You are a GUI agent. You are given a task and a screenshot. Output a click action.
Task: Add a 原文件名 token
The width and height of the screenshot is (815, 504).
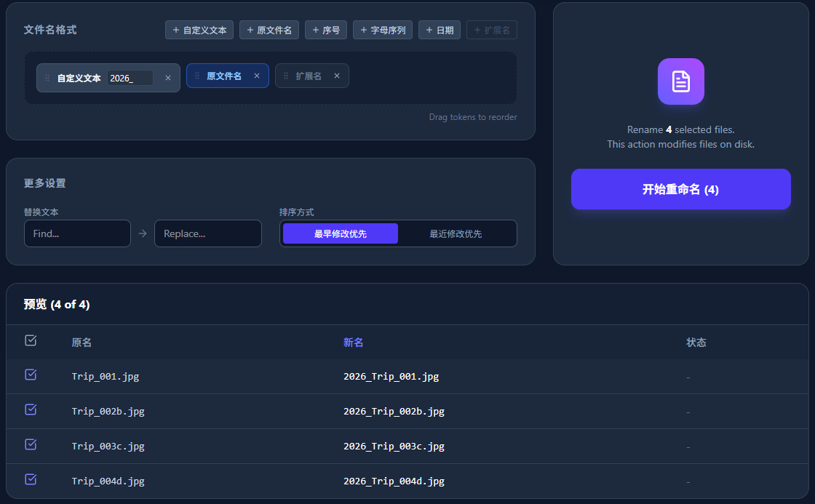tap(269, 30)
